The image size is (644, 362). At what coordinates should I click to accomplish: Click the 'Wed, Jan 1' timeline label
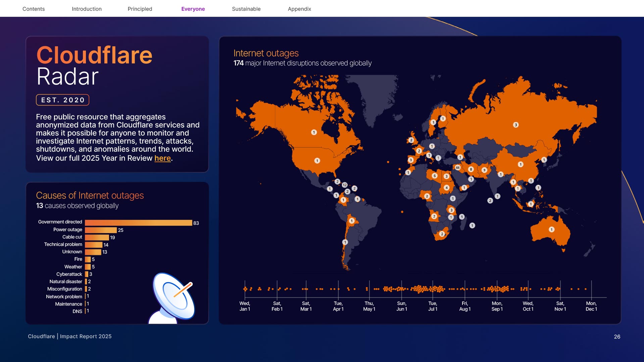click(245, 306)
